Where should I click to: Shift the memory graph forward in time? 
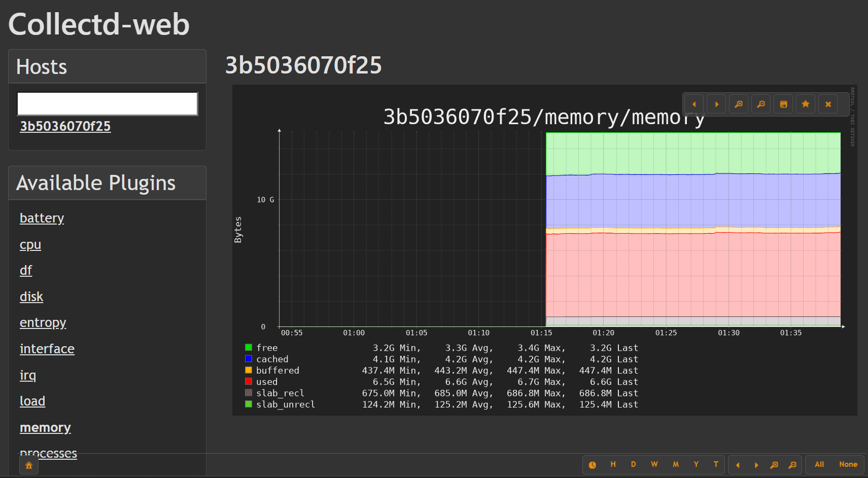point(716,104)
